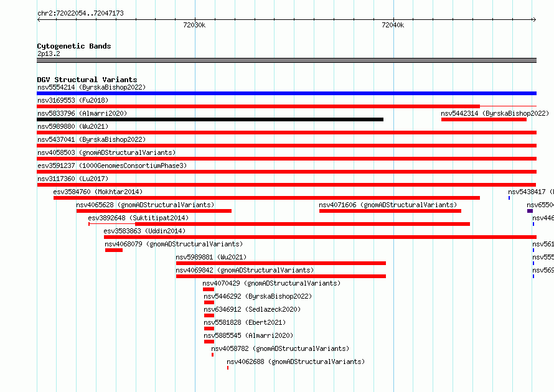Open the nsv3117360 (Lu2017) label
Screen dimensions: 554x392
pyautogui.click(x=73, y=179)
